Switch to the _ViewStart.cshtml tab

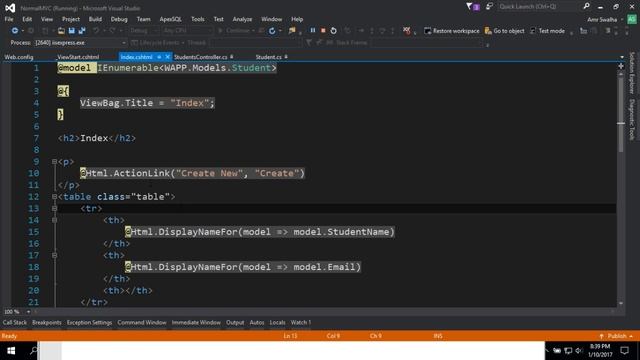(x=78, y=57)
